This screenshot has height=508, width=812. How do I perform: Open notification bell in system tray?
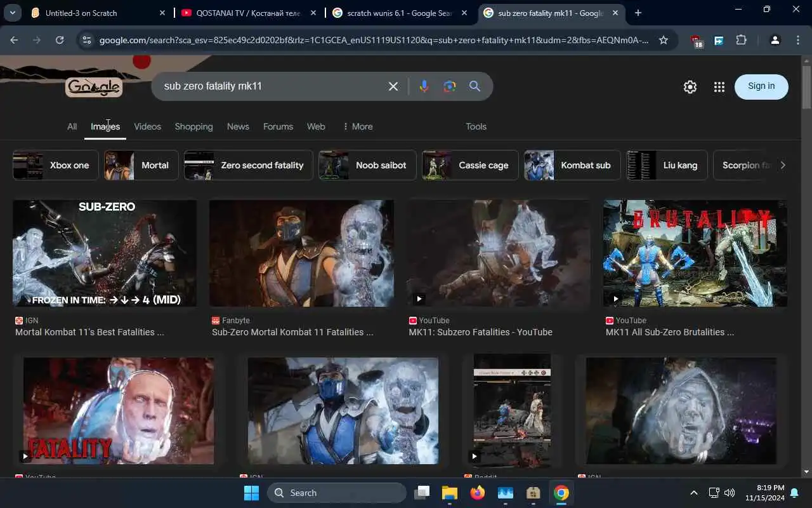click(x=794, y=493)
